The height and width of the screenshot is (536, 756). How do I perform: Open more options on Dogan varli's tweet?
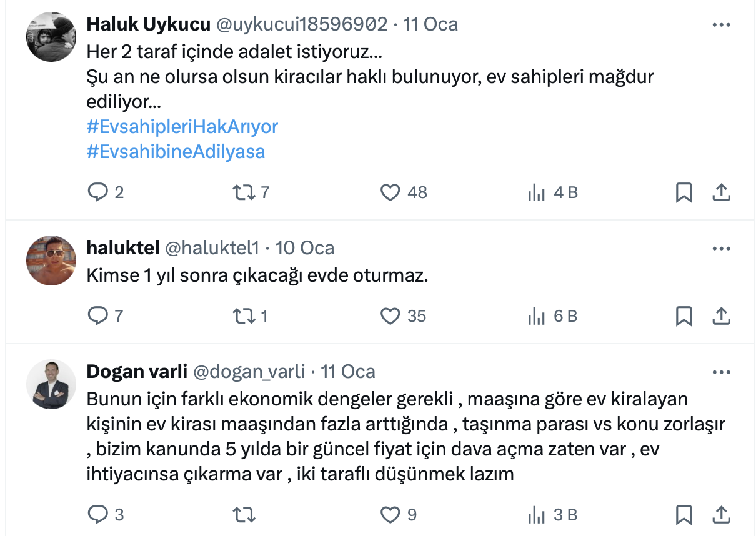pos(722,372)
